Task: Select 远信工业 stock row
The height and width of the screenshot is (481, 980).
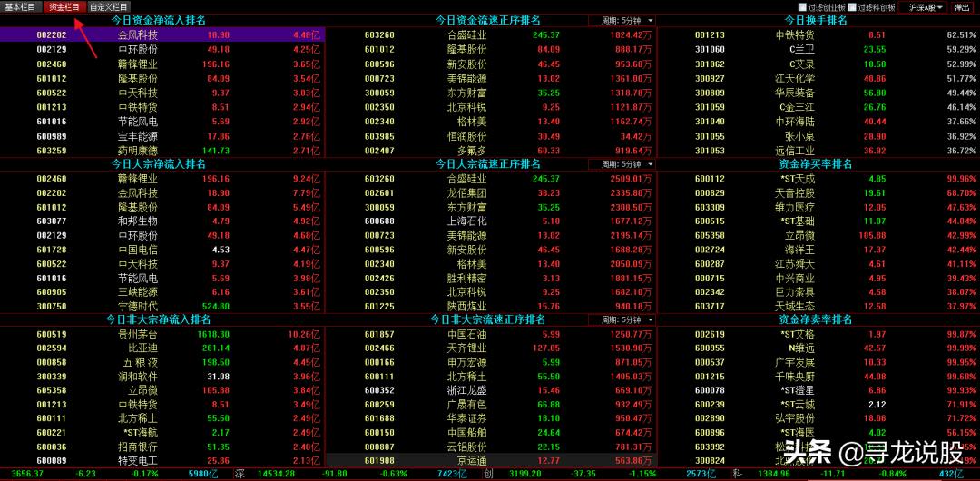Action: coord(818,150)
